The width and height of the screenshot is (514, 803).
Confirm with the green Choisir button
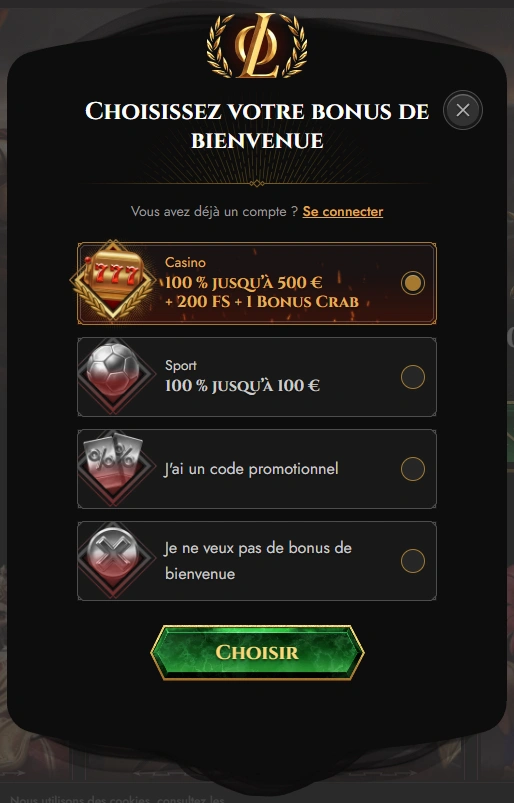tap(257, 652)
